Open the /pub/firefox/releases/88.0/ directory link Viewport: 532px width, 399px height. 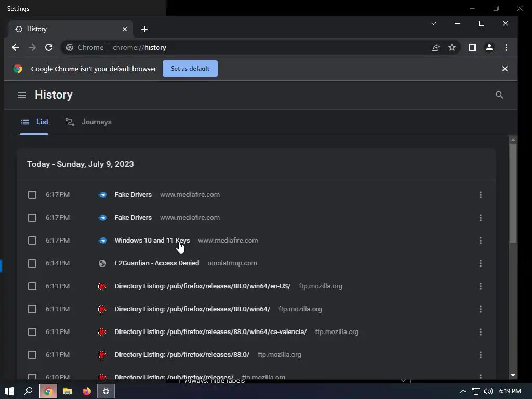pos(182,355)
